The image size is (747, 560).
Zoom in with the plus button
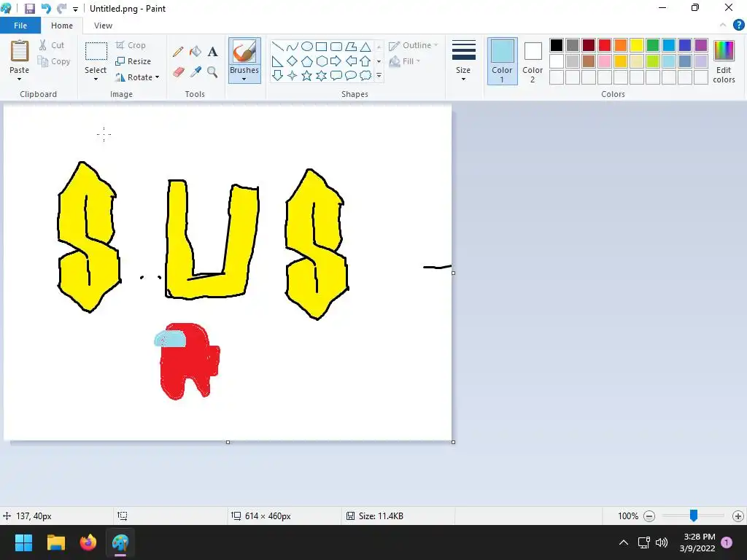(738, 516)
